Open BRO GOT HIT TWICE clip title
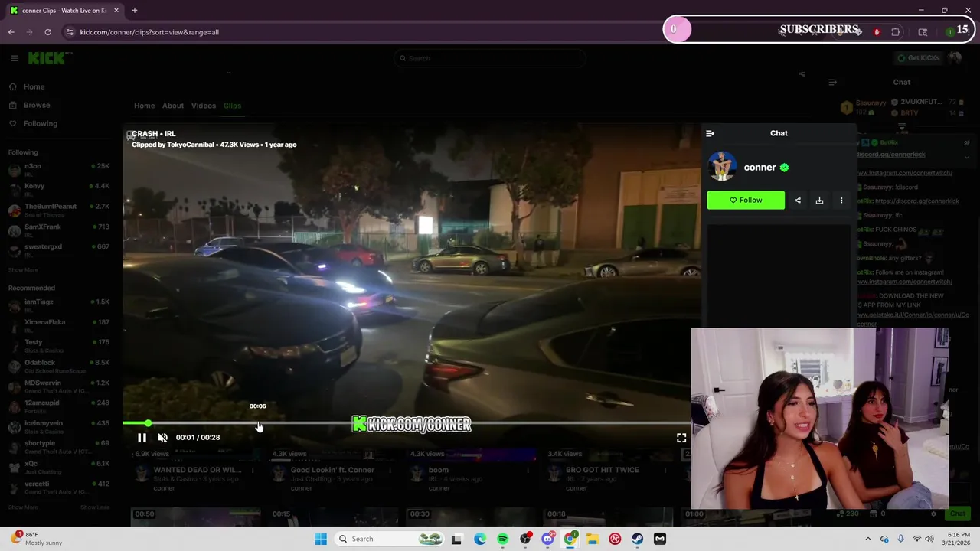This screenshot has height=551, width=980. pyautogui.click(x=602, y=470)
